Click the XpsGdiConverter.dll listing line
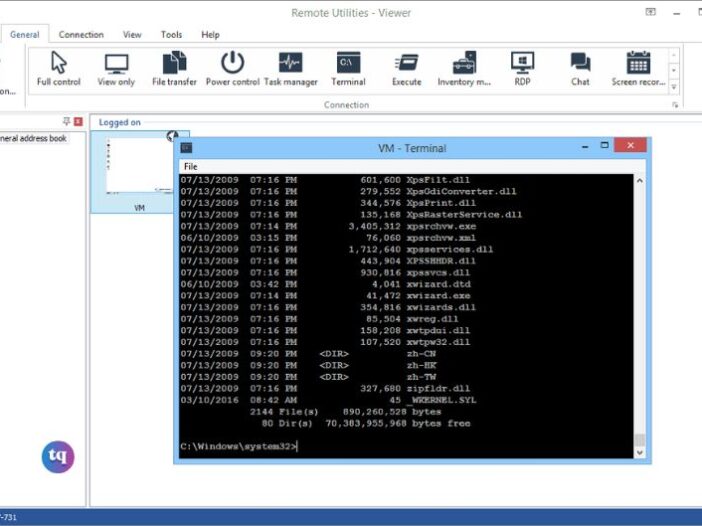The image size is (702, 526). point(348,192)
